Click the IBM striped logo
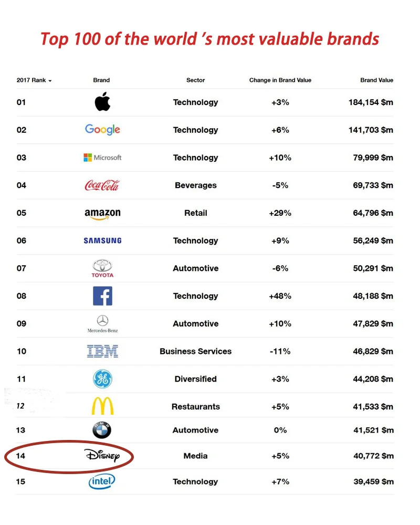 pyautogui.click(x=102, y=351)
